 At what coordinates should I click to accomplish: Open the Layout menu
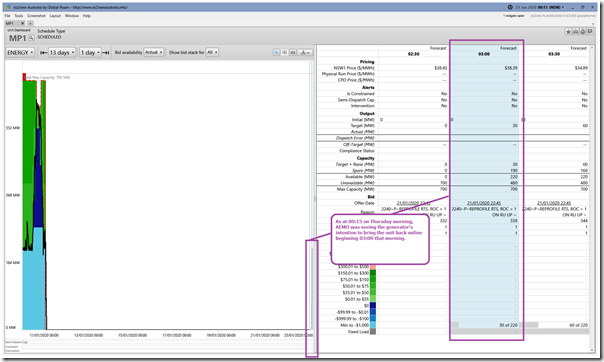coord(55,16)
